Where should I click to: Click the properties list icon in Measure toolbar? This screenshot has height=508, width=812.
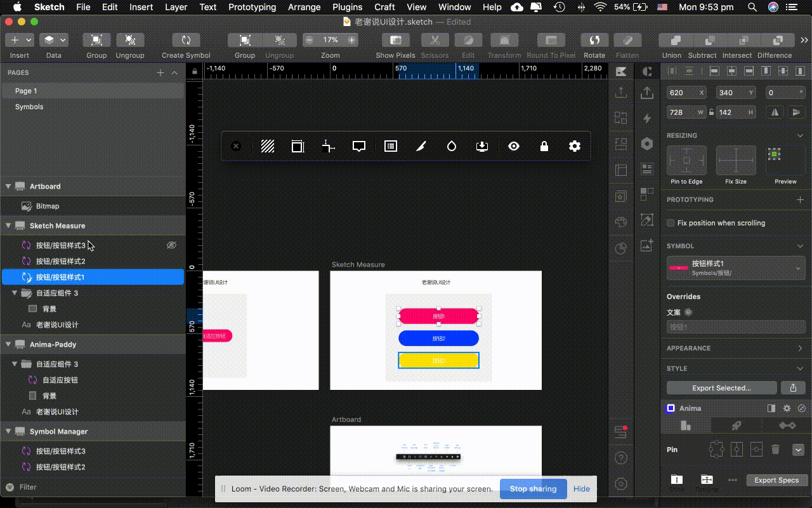click(x=391, y=146)
